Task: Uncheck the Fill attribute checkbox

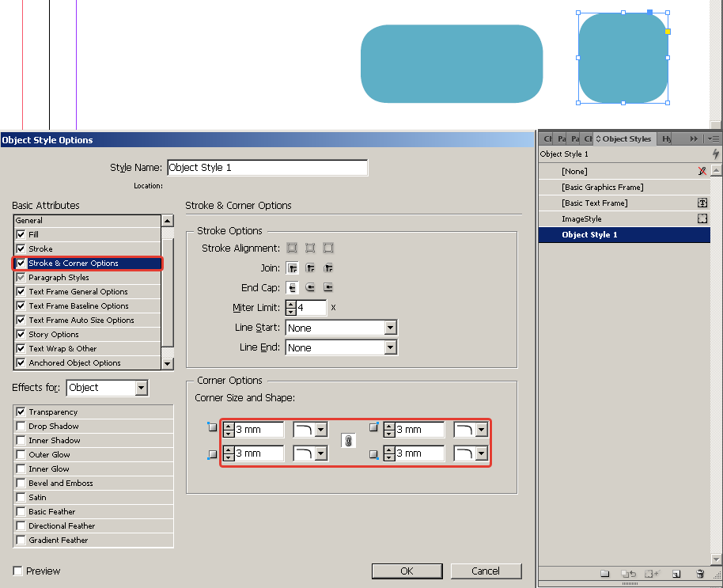Action: (x=21, y=234)
